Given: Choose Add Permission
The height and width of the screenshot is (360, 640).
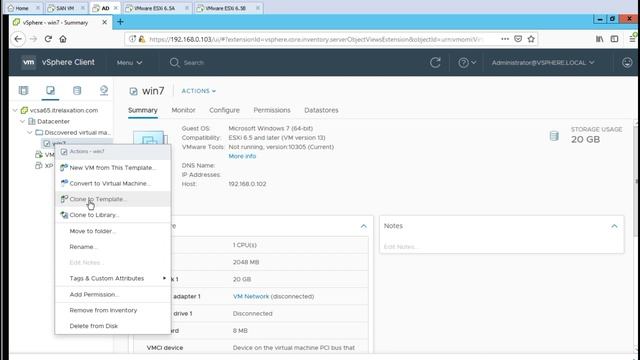Looking at the screenshot, I should pos(113,295).
